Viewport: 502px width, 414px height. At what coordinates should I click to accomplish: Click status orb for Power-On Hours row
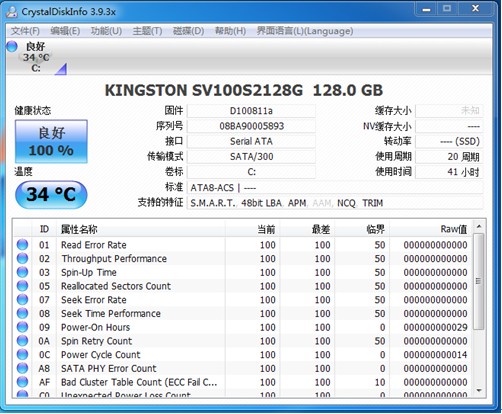(x=22, y=327)
